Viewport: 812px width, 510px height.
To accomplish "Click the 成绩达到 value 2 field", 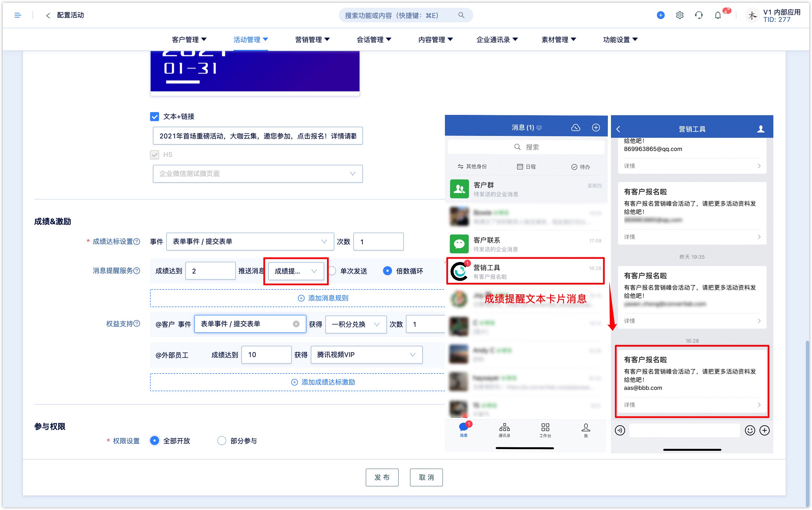I will coord(210,271).
